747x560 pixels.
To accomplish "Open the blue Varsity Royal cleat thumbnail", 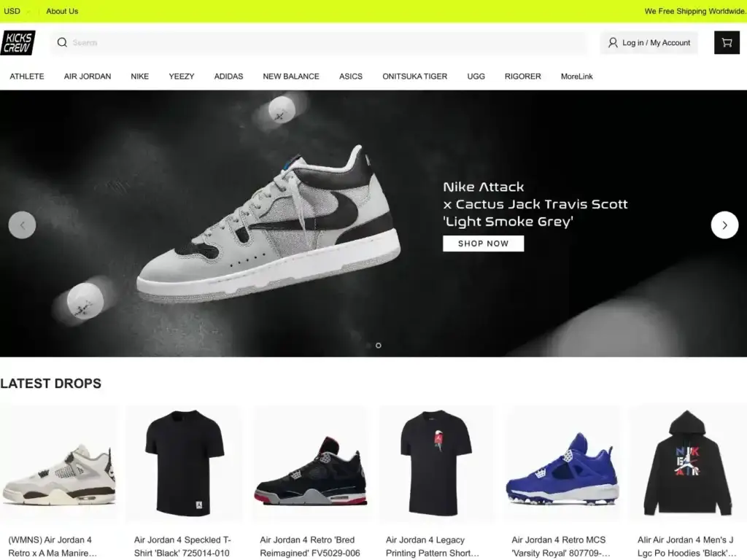I will tap(562, 463).
